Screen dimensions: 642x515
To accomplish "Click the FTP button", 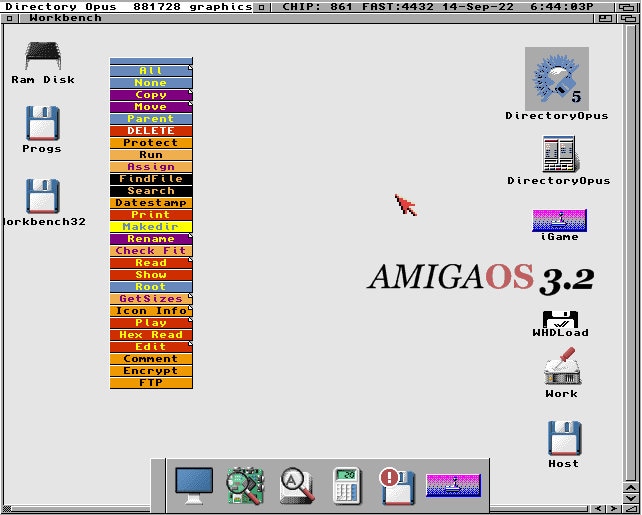I will pos(151,383).
